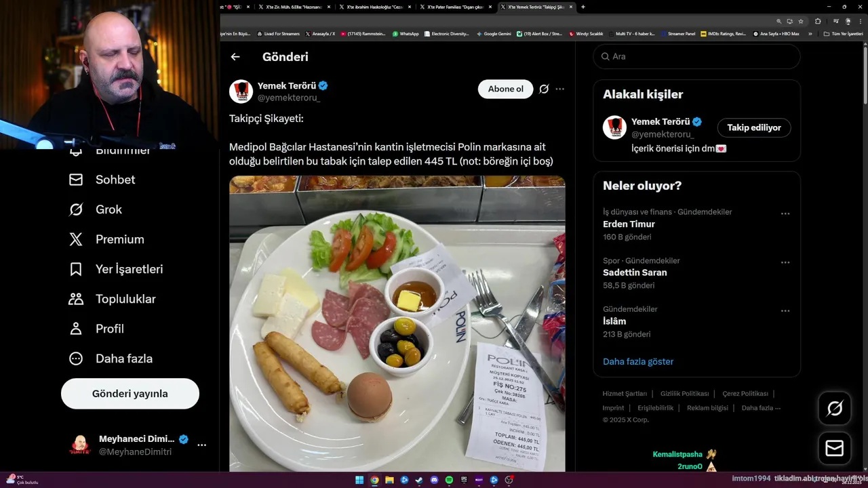
Task: Close the Yemek Terörü browser tab
Action: [x=571, y=7]
